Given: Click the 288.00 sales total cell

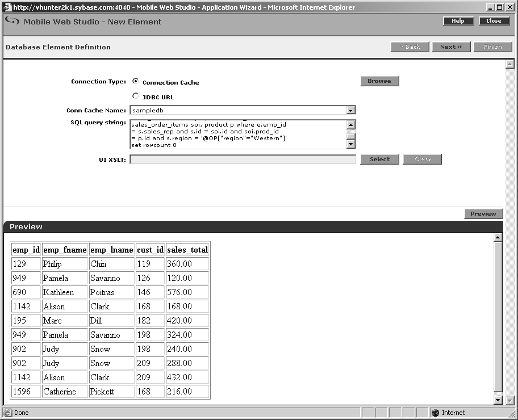Looking at the screenshot, I should [x=187, y=363].
